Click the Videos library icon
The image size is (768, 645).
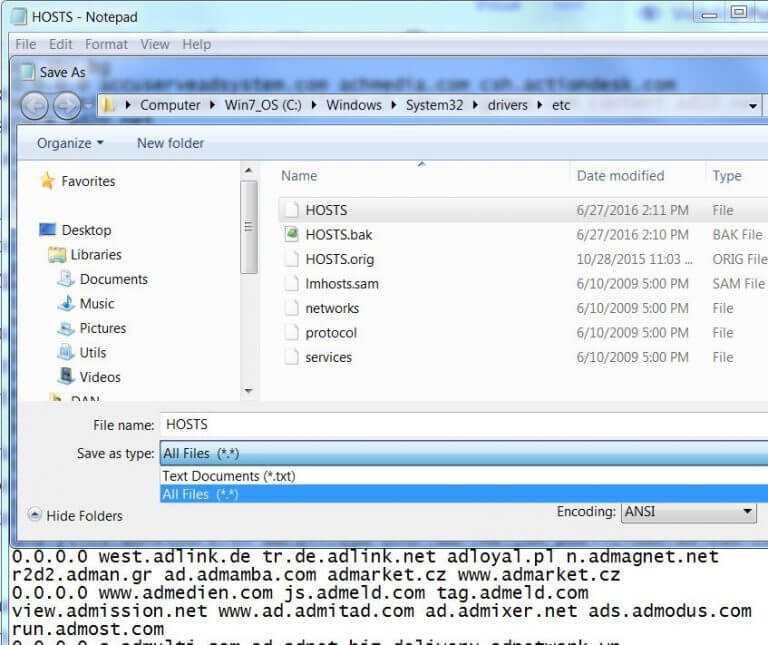(66, 377)
